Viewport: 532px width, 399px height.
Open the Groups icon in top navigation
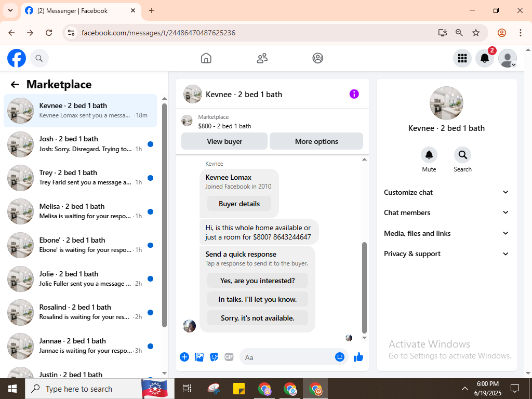tap(317, 58)
